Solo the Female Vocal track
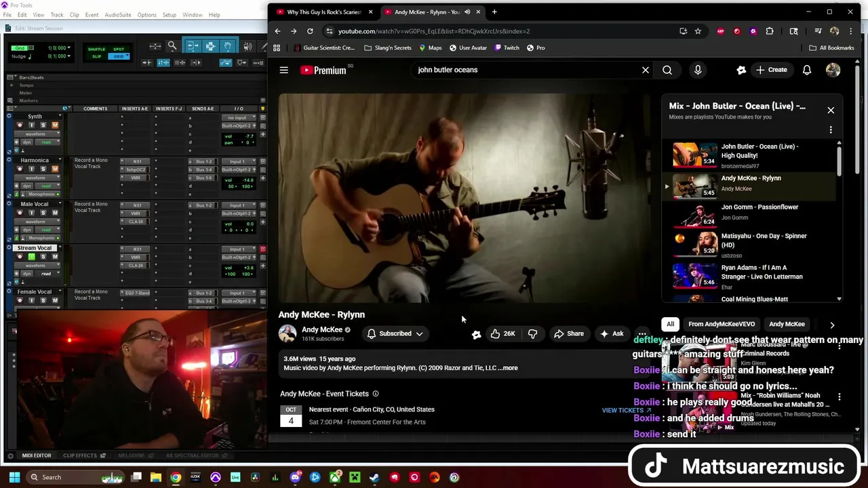 coord(43,300)
